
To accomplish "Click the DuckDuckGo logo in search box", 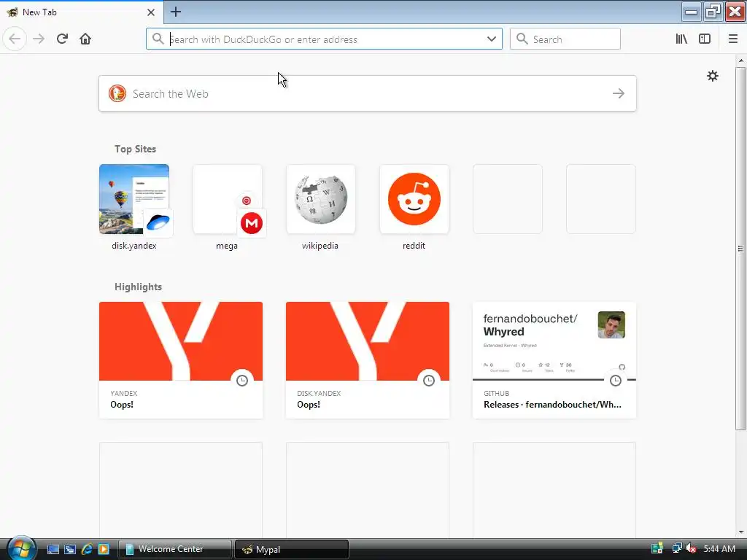I will point(117,93).
